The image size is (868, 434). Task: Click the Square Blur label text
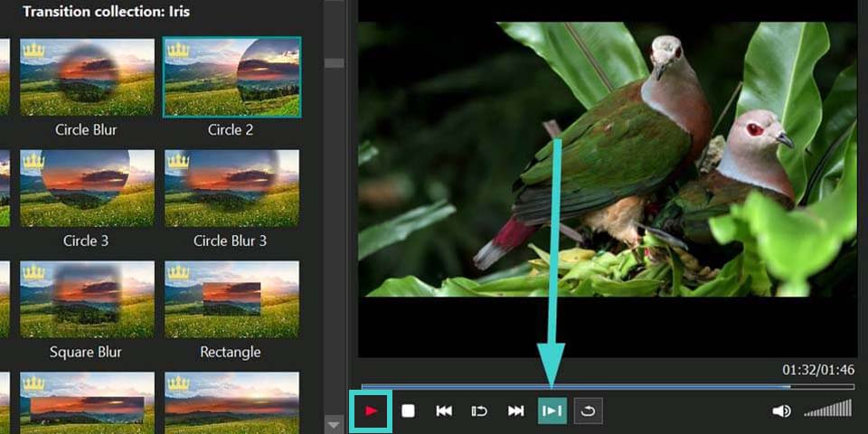point(86,353)
